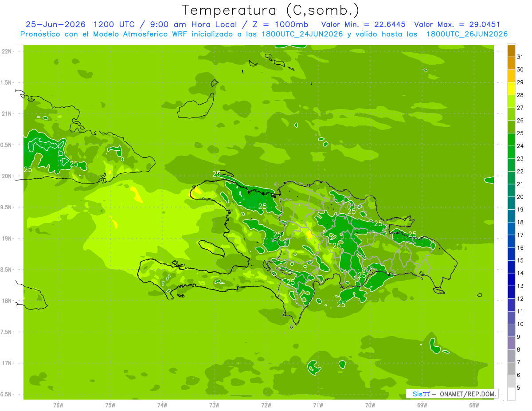Pick the brown swatch above 31

coord(511,51)
